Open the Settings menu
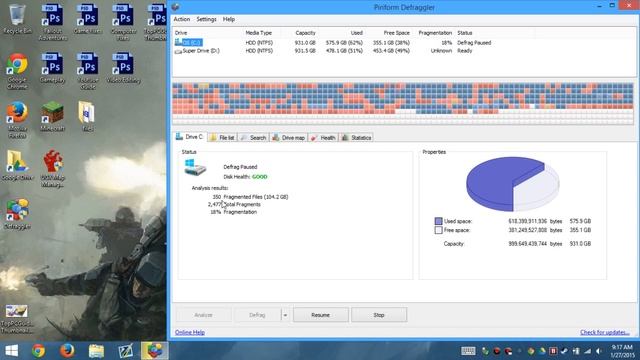 (x=206, y=19)
